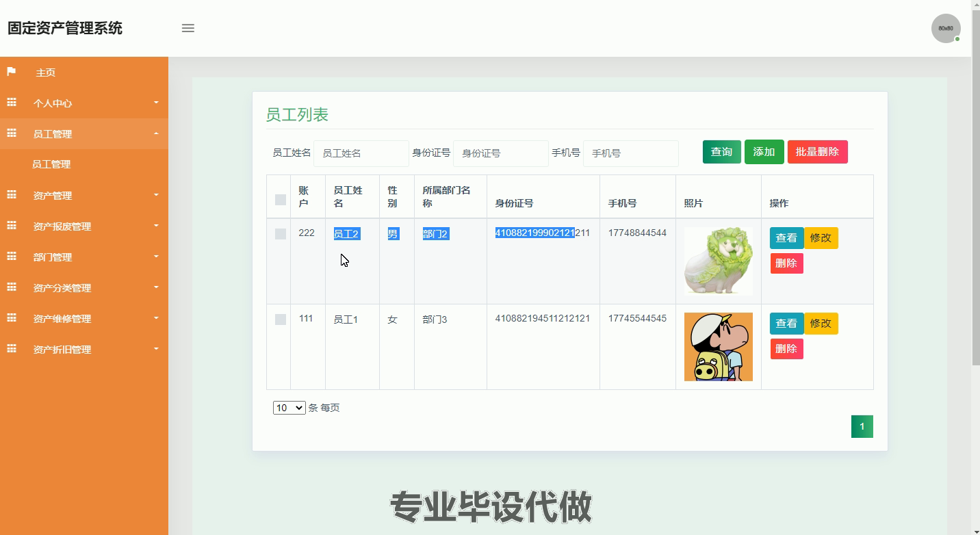The width and height of the screenshot is (980, 535).
Task: Expand the 资产分类管理 menu arrow
Action: [x=156, y=287]
